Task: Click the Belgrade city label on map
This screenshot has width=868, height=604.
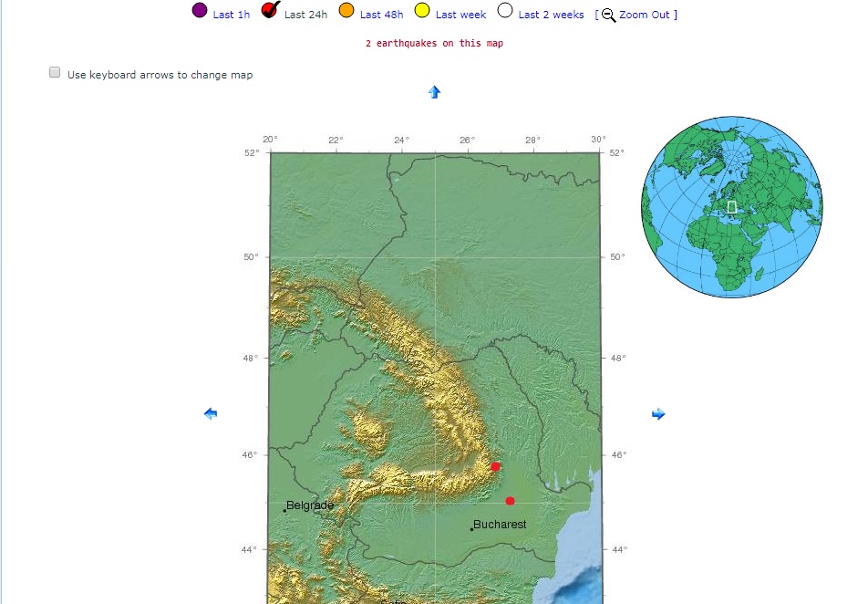Action: tap(310, 505)
